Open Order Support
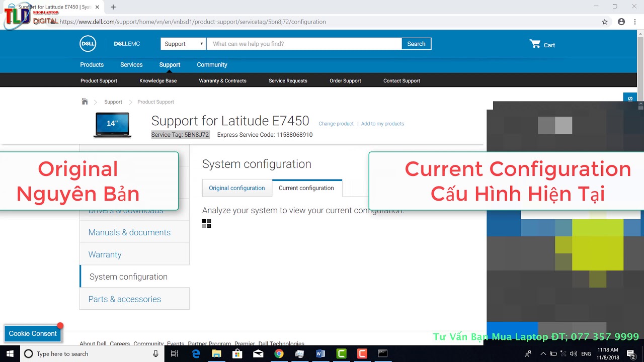 pyautogui.click(x=345, y=80)
